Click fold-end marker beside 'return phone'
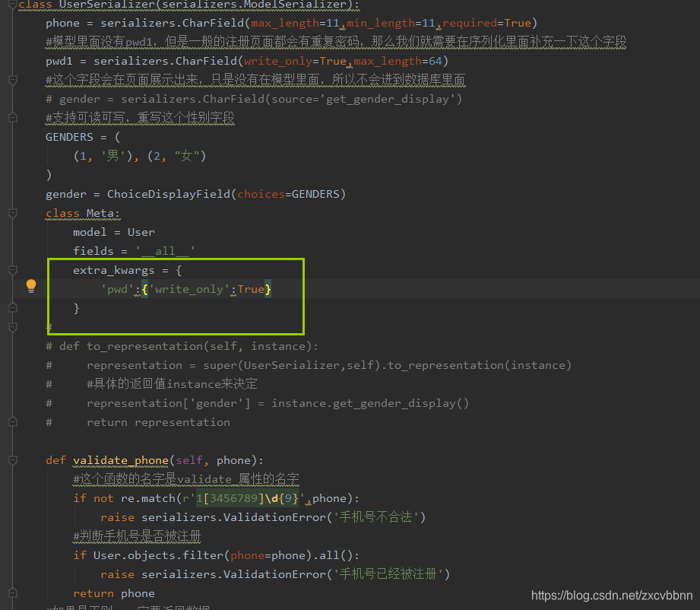This screenshot has height=610, width=700. pos(13,593)
